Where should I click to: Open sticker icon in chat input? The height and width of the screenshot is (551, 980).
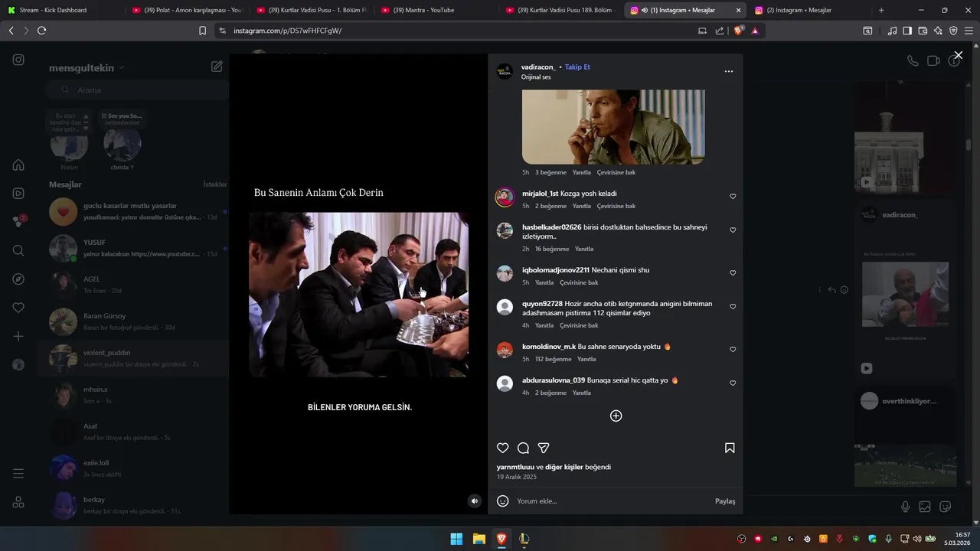click(946, 507)
